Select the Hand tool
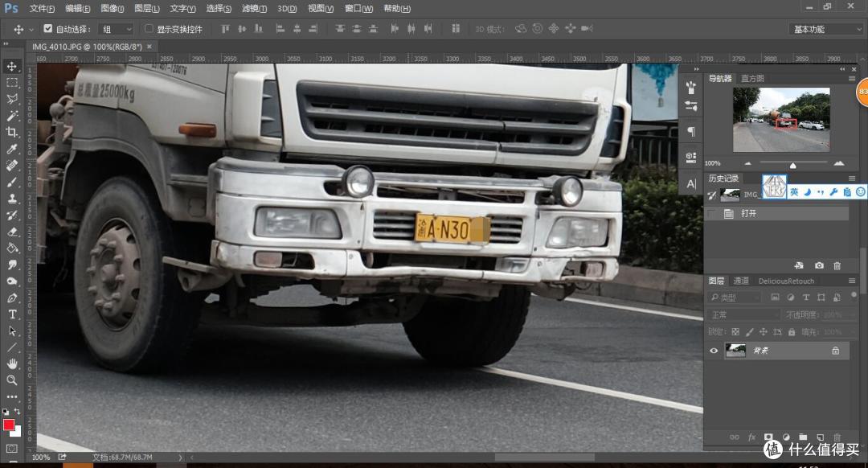 (x=12, y=364)
